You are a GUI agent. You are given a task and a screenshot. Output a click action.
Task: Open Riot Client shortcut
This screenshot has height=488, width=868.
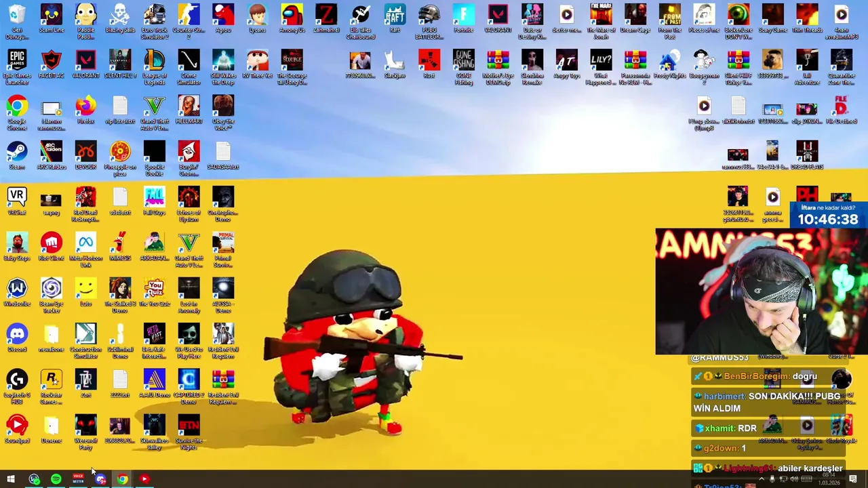(x=52, y=247)
